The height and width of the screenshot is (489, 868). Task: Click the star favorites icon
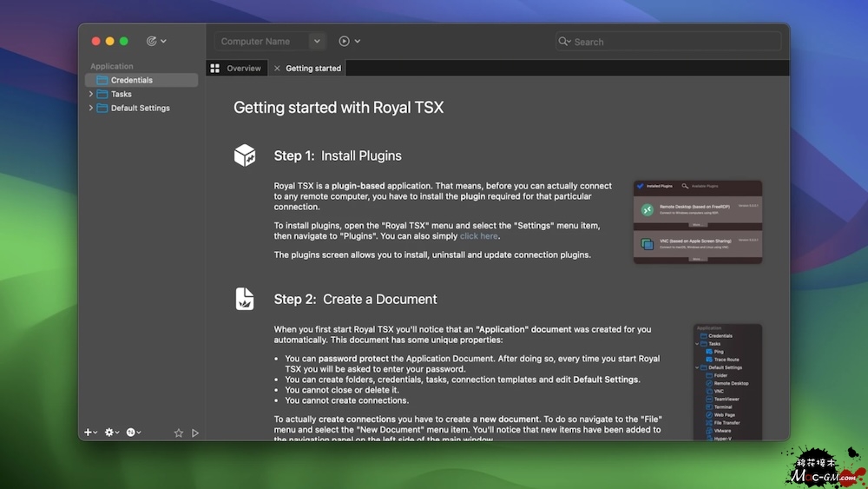click(179, 433)
